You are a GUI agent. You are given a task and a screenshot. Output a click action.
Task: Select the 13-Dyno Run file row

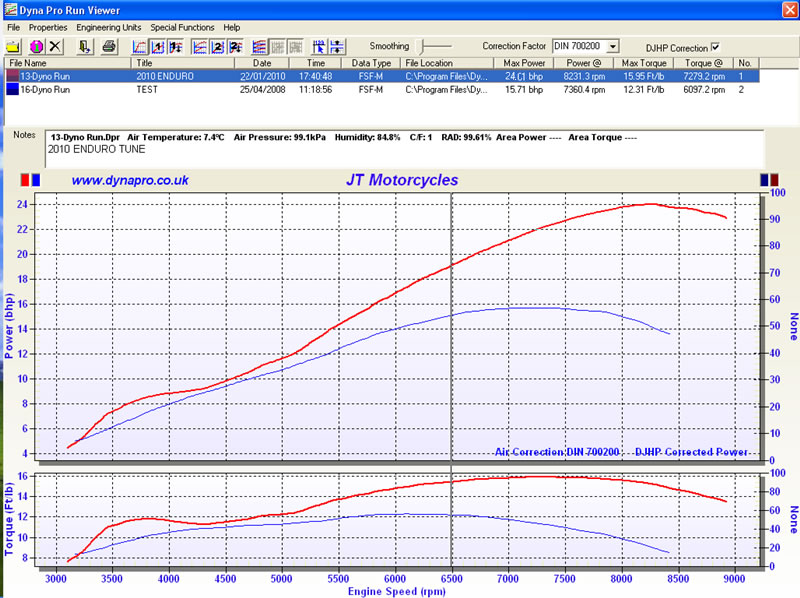(382, 76)
